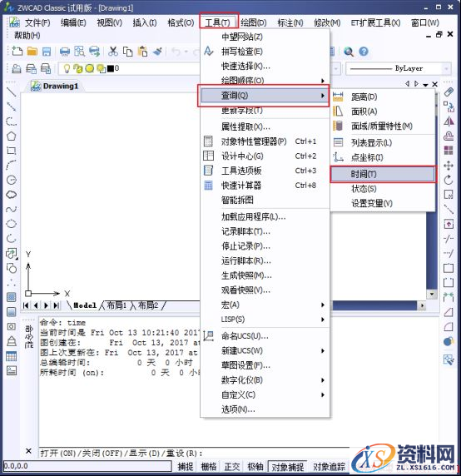Screen dimensions: 461x476
Task: Select 面积(A) area query
Action: [383, 112]
